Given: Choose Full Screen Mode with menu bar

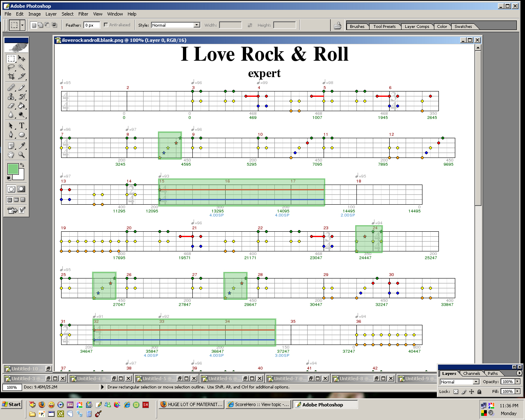Looking at the screenshot, I should pos(16,200).
